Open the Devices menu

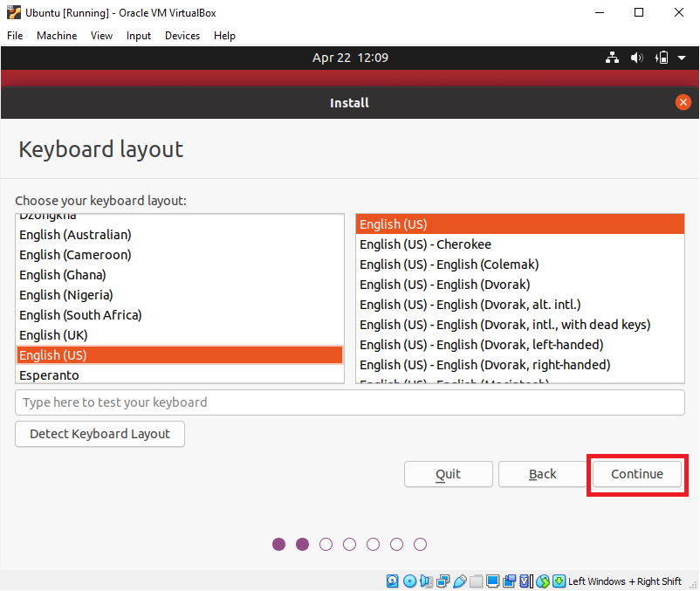pyautogui.click(x=182, y=36)
